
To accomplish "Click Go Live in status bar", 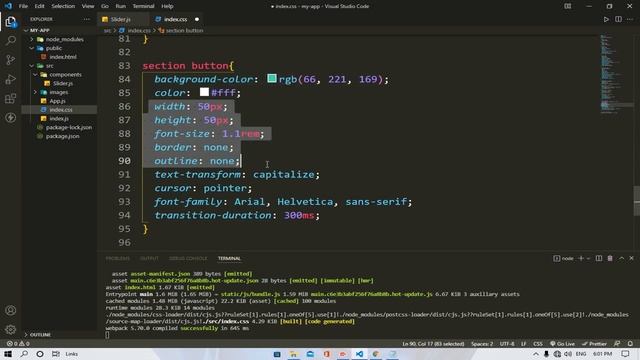I will 562,344.
